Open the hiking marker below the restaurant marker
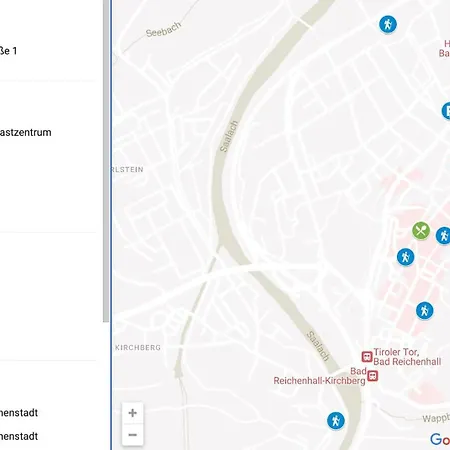 click(405, 257)
